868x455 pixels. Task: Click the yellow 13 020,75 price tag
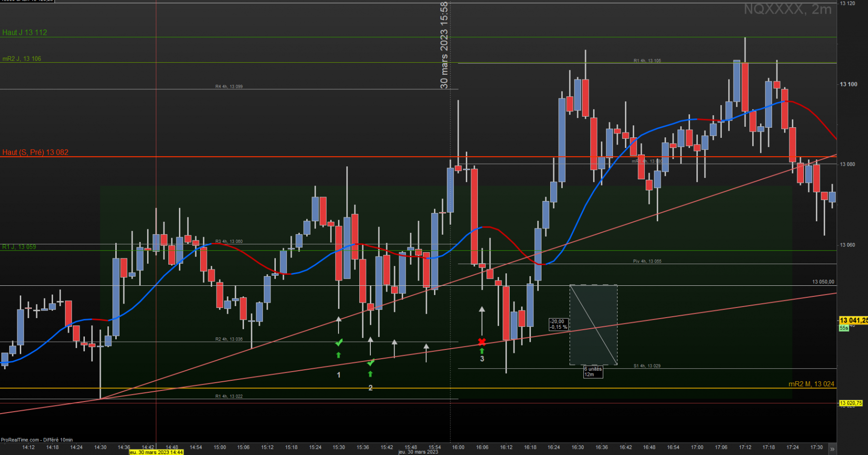pyautogui.click(x=851, y=403)
